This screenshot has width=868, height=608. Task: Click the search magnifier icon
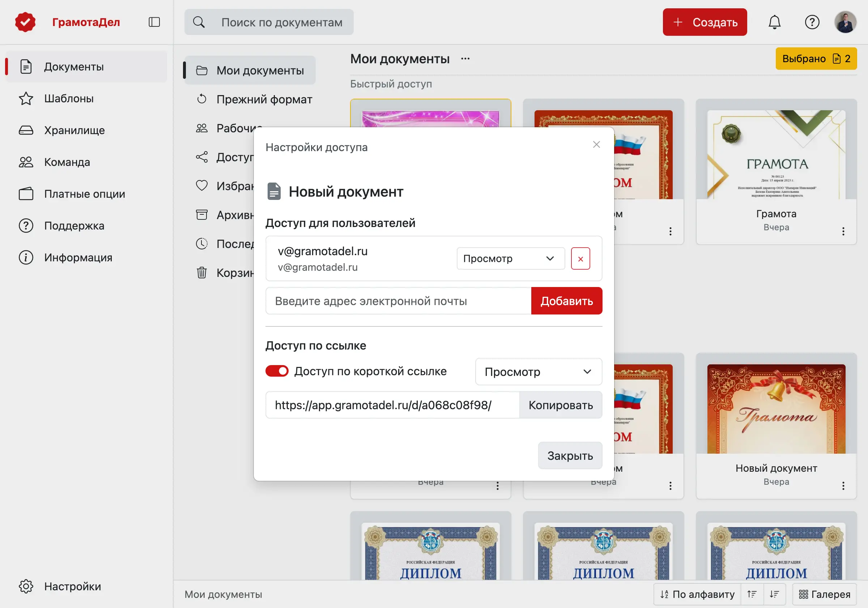click(199, 22)
